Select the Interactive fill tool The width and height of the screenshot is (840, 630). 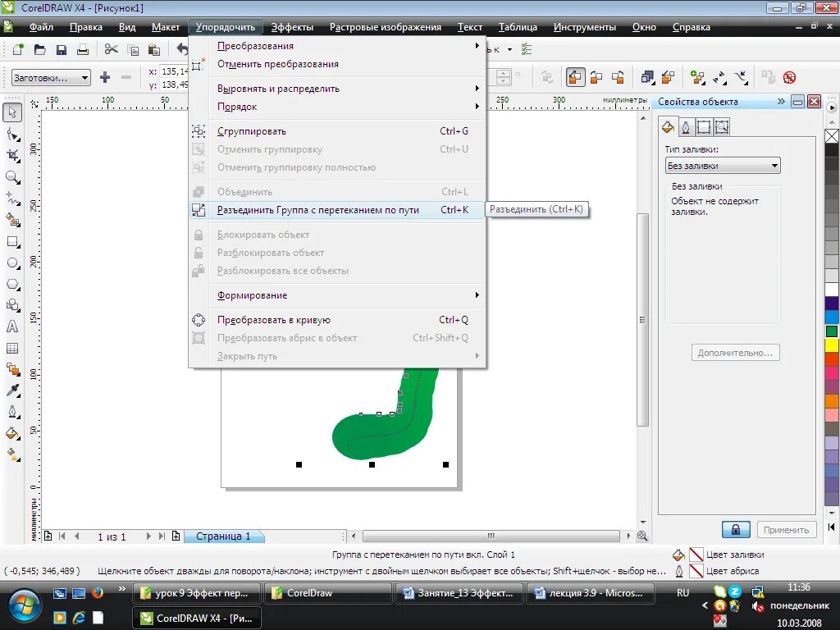(12, 454)
